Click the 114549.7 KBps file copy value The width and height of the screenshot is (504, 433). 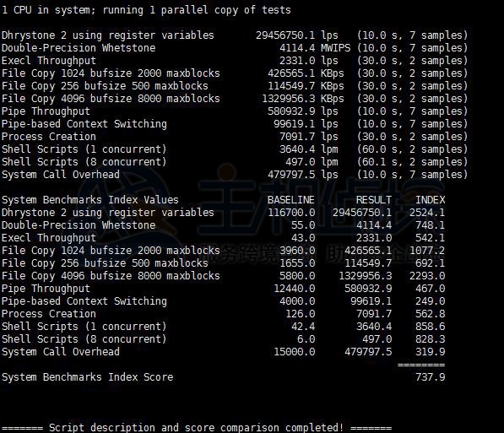306,86
